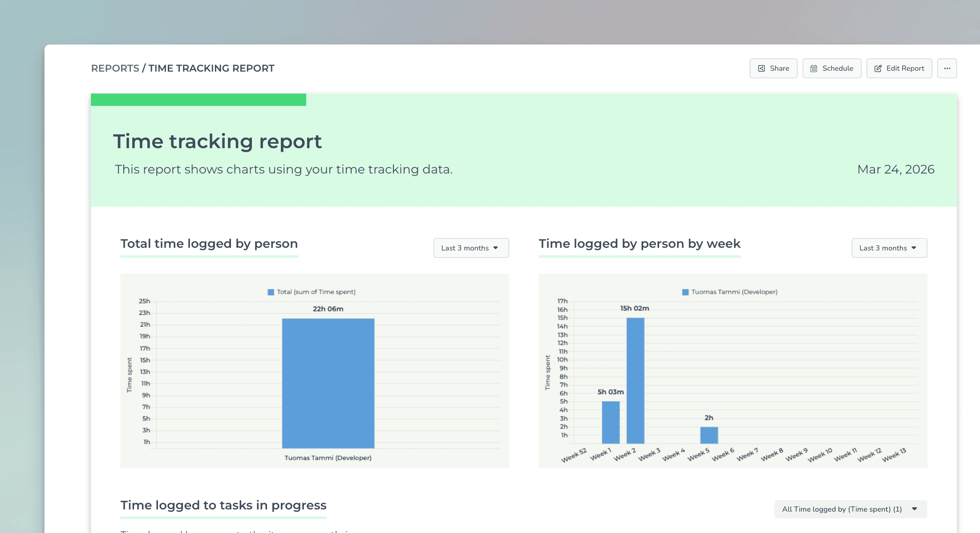
Task: Expand the All Time logged by filter
Action: point(850,509)
